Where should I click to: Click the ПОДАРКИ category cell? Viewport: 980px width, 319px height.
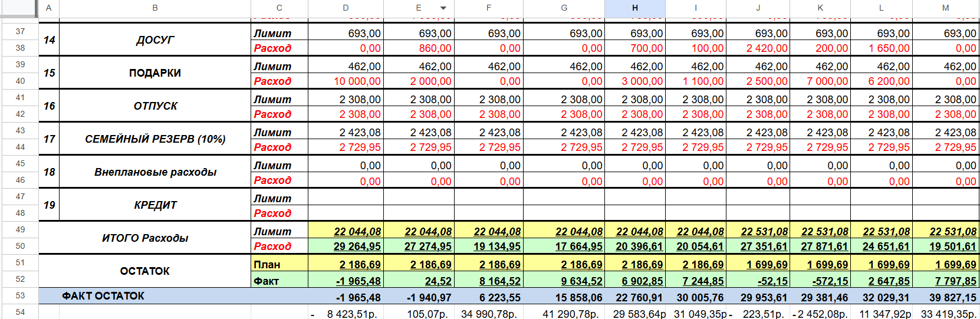coord(155,73)
